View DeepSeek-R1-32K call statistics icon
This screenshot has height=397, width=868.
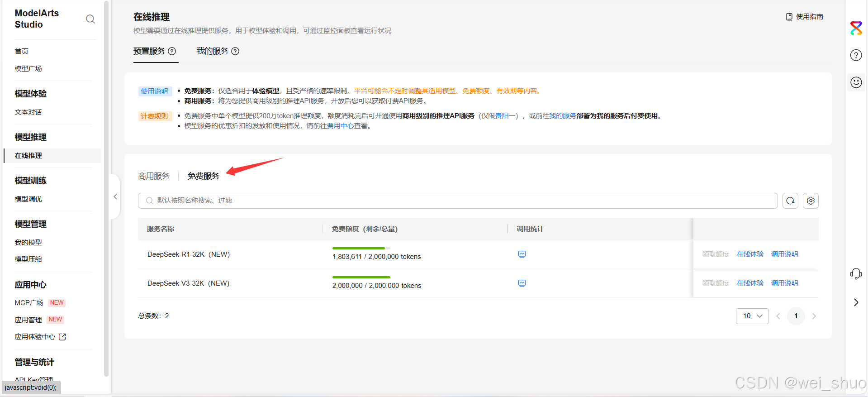pos(522,254)
